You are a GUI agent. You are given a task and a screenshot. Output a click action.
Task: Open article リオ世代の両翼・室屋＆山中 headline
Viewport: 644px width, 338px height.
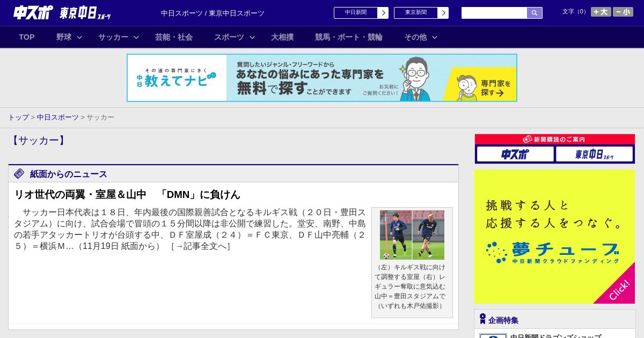pos(127,194)
